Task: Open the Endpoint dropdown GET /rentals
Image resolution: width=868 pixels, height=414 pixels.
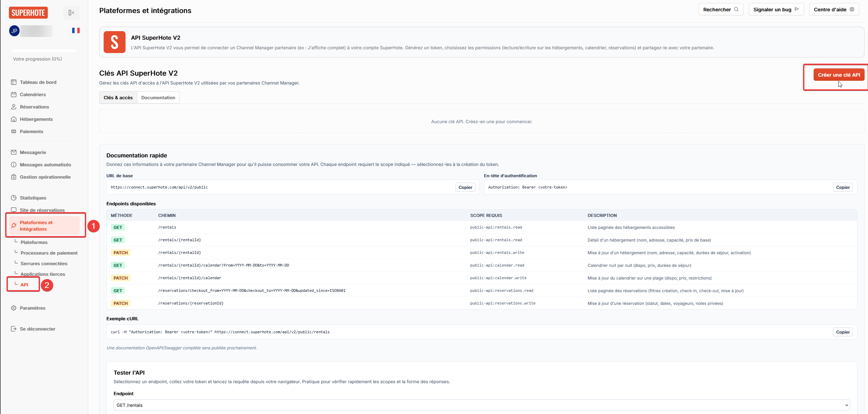Action: coord(482,405)
